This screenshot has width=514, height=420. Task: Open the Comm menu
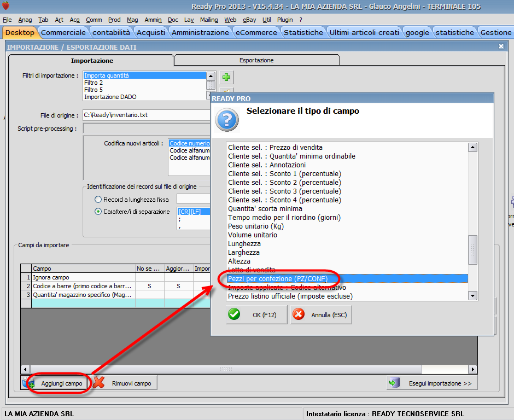pyautogui.click(x=94, y=20)
